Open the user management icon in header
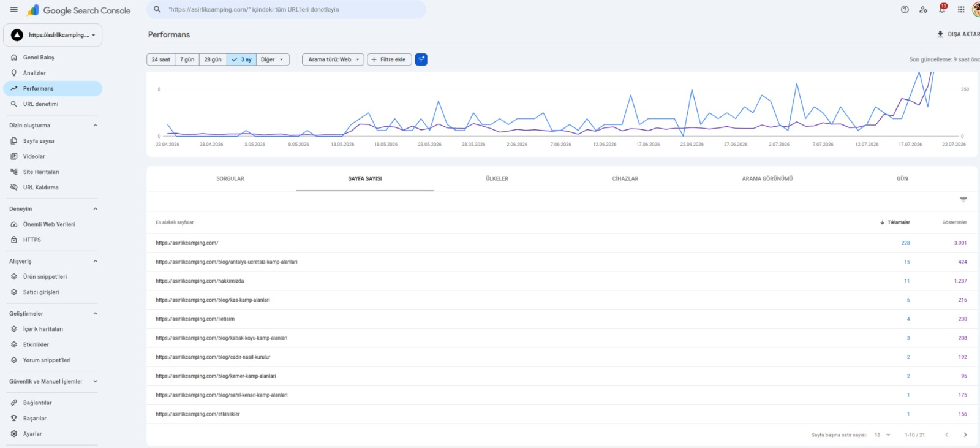The height and width of the screenshot is (448, 980). pyautogui.click(x=923, y=10)
